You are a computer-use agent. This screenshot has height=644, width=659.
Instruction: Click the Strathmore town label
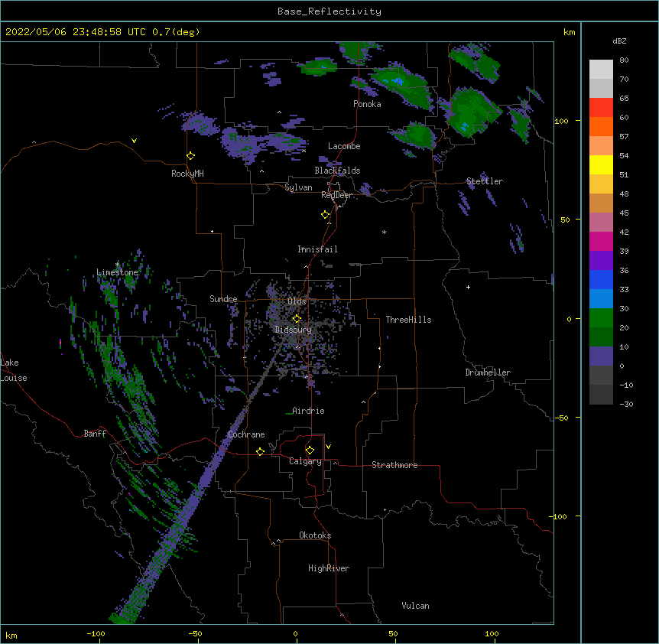[394, 465]
